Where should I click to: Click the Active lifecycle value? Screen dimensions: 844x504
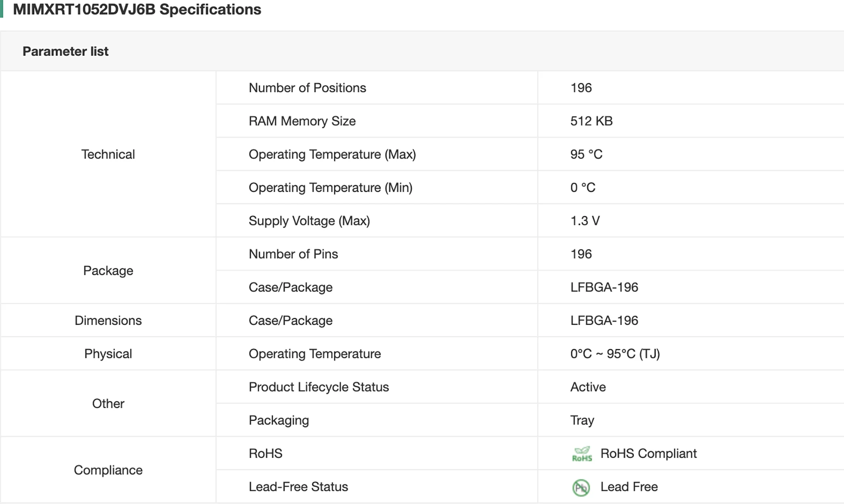(588, 387)
